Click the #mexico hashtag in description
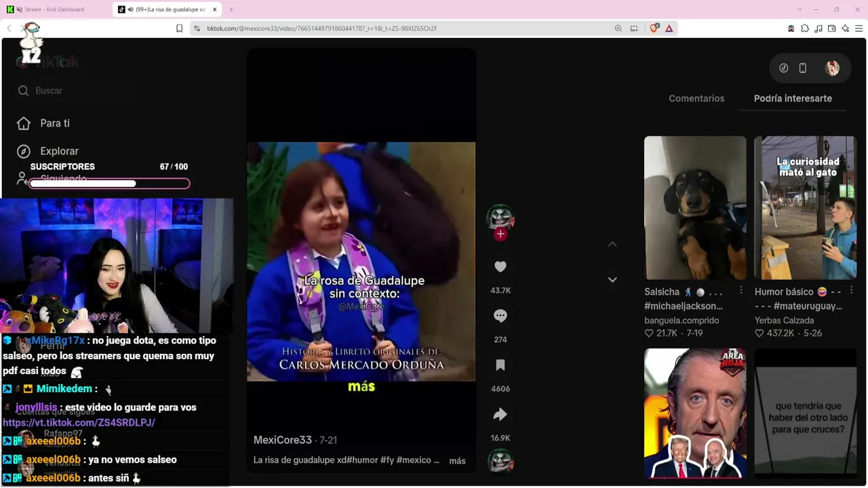This screenshot has height=488, width=868. point(414,460)
